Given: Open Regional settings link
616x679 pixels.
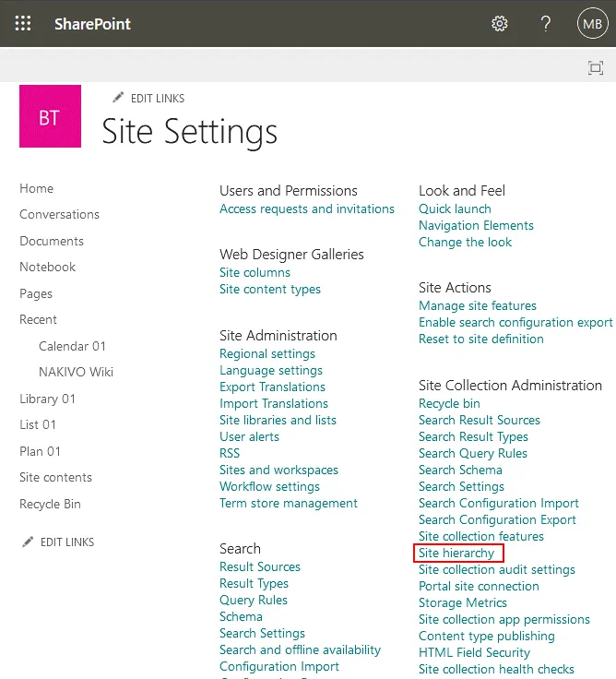Looking at the screenshot, I should click(267, 353).
